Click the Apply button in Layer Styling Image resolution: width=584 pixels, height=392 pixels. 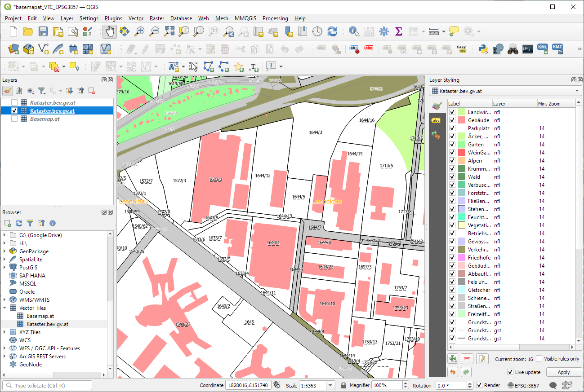tap(563, 372)
